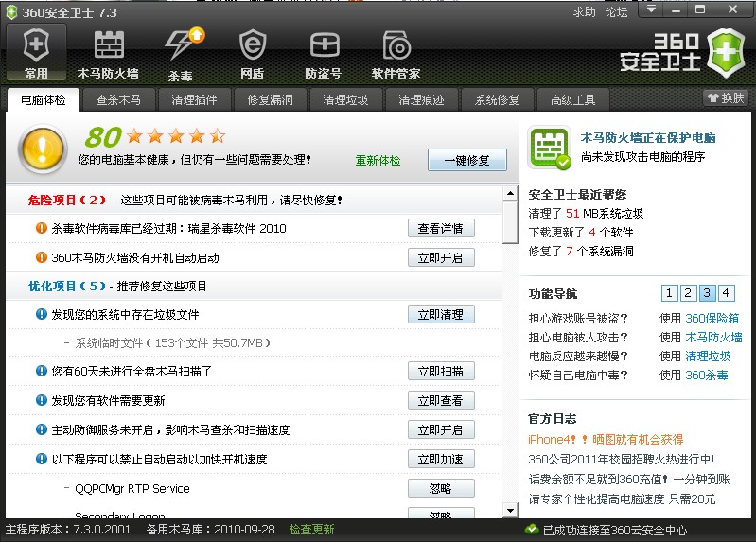
Task: Switch to the 清理痕迹 tab
Action: (x=421, y=100)
